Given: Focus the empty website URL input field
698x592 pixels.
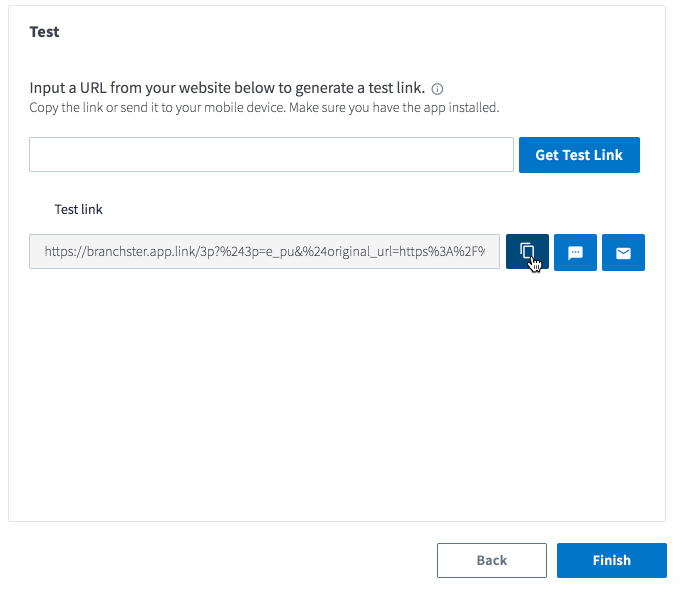Looking at the screenshot, I should [272, 154].
